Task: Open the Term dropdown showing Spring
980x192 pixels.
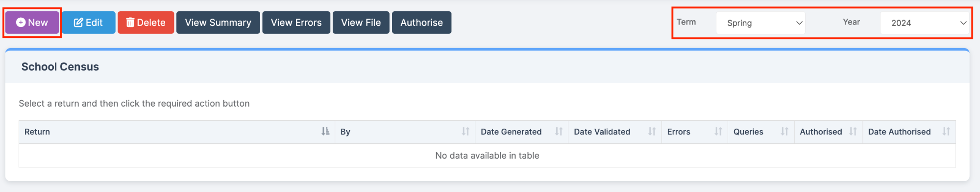Action: coord(760,23)
